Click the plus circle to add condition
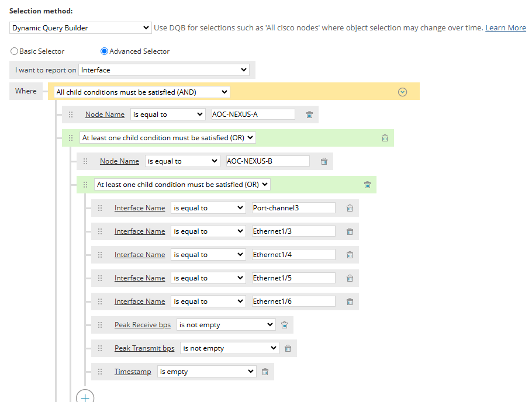This screenshot has width=532, height=402. (85, 397)
